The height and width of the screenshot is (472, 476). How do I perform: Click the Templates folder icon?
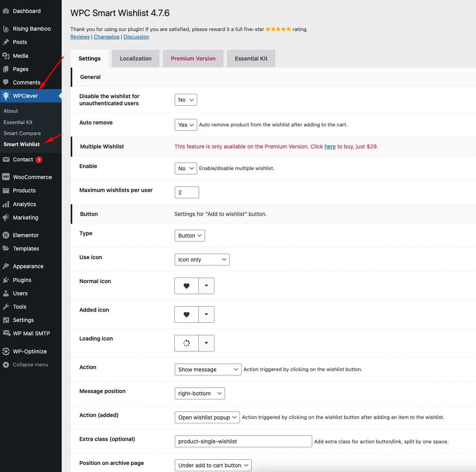click(6, 249)
